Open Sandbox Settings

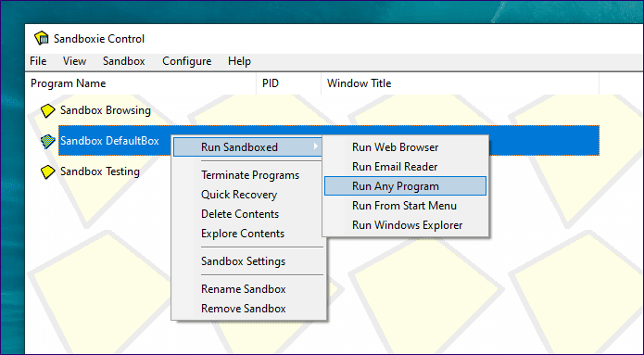pyautogui.click(x=248, y=261)
